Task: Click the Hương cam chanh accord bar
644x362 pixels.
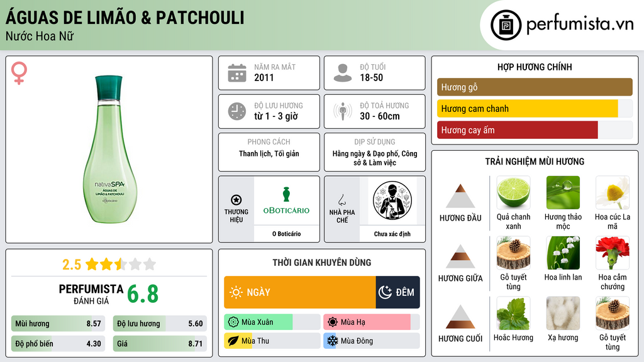Action: (535, 109)
